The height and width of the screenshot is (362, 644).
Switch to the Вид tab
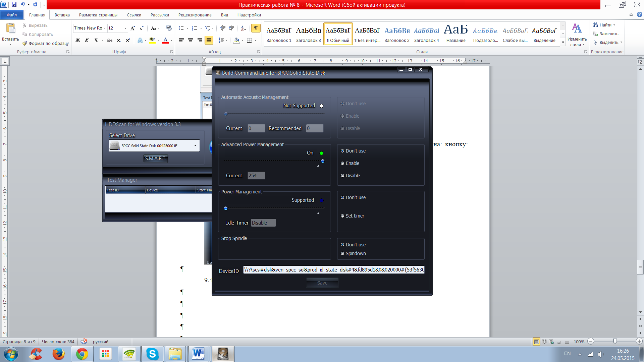(224, 15)
